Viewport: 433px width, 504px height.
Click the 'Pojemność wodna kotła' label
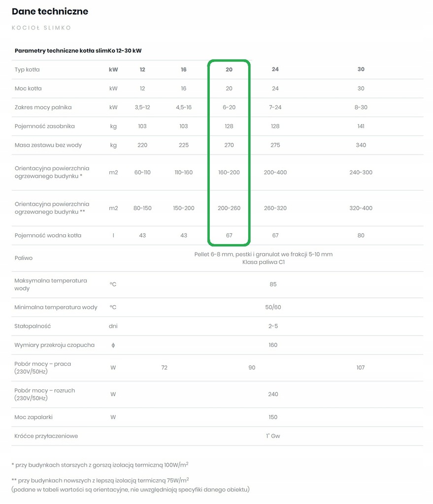point(48,235)
